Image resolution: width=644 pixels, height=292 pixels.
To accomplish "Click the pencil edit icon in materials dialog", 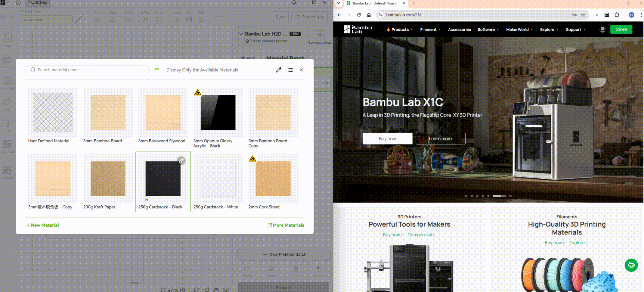I will pos(278,70).
